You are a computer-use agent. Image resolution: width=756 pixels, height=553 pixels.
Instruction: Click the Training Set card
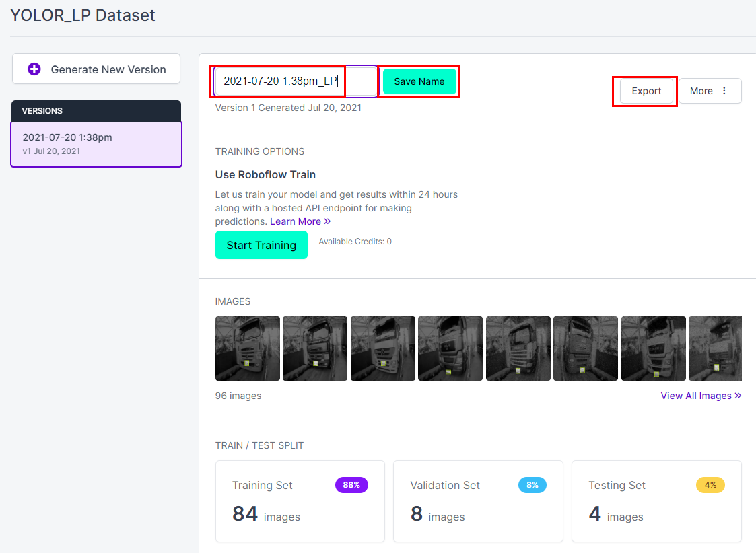[x=300, y=501]
